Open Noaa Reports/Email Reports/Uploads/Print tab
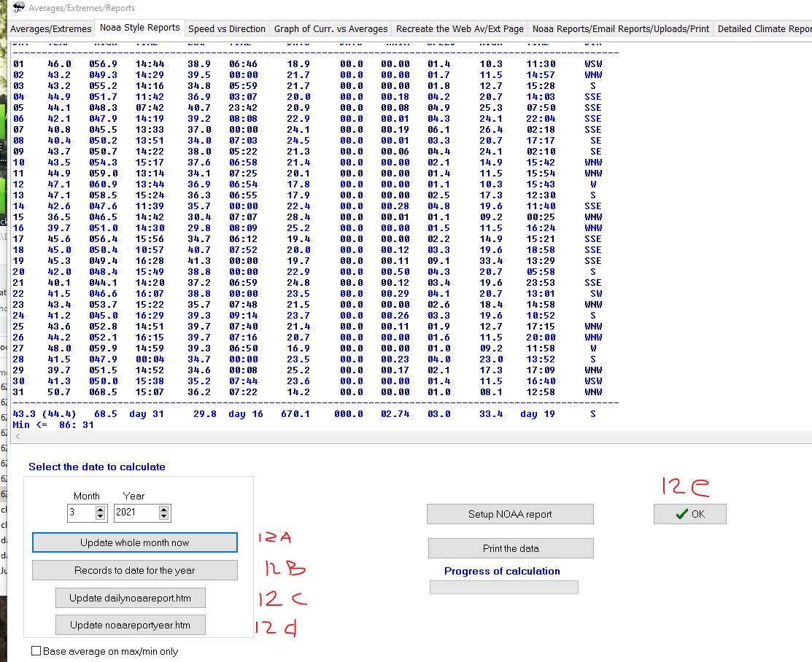The image size is (812, 662). [621, 29]
